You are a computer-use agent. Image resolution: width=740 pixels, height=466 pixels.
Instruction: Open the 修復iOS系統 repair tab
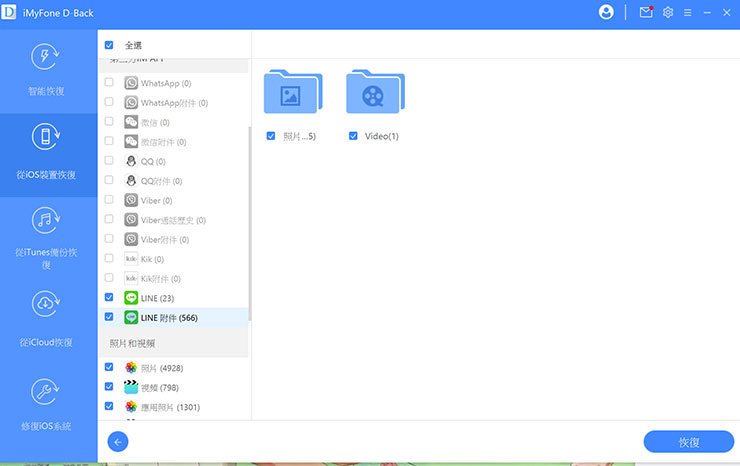tap(47, 405)
